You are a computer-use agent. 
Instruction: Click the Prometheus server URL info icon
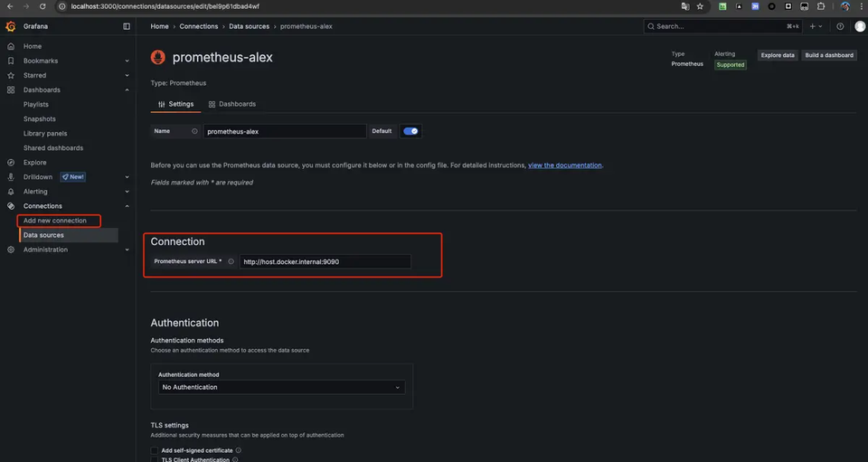click(x=231, y=261)
